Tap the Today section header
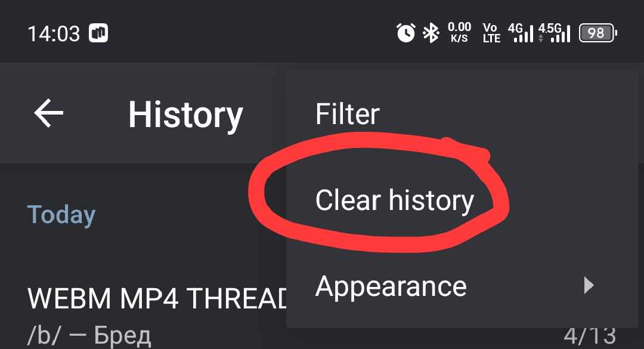 coord(61,215)
